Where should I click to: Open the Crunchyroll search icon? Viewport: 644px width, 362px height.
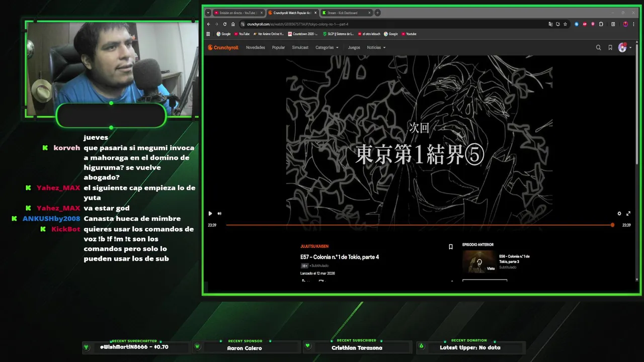pos(598,48)
